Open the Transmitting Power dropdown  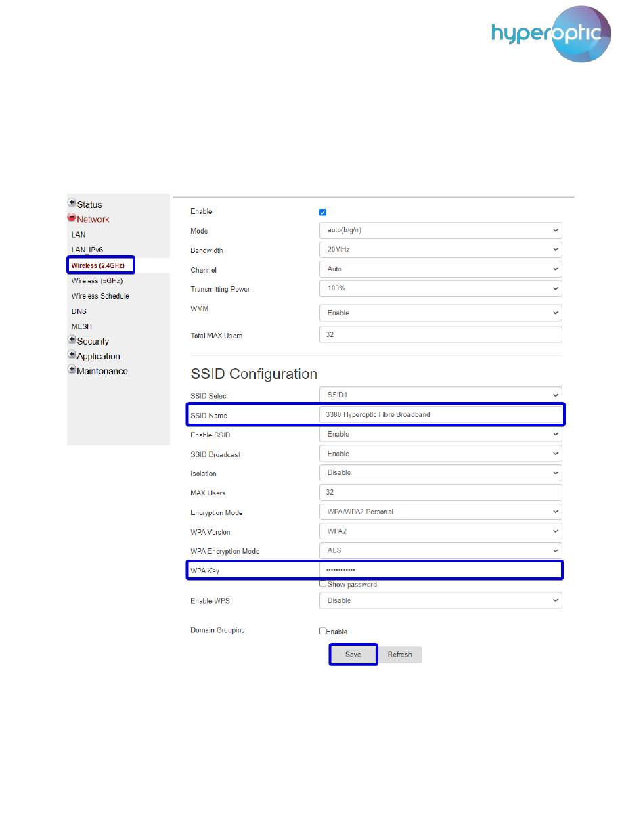tap(441, 288)
